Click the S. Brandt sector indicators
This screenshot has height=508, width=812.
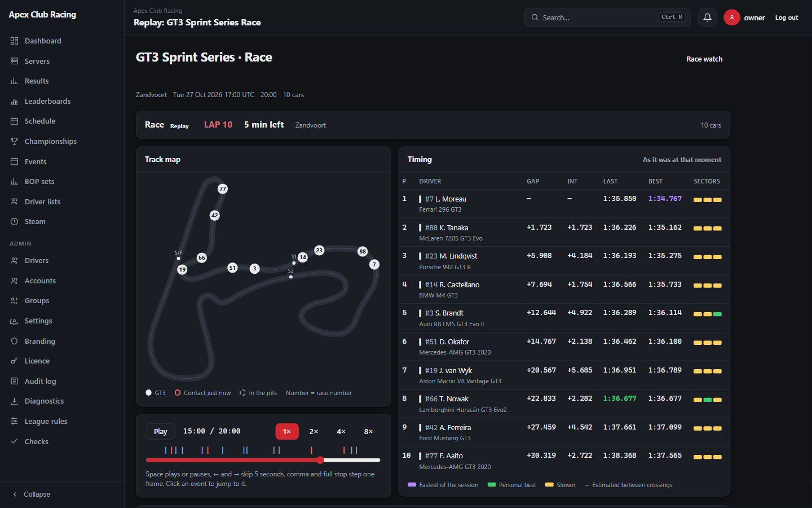point(708,314)
